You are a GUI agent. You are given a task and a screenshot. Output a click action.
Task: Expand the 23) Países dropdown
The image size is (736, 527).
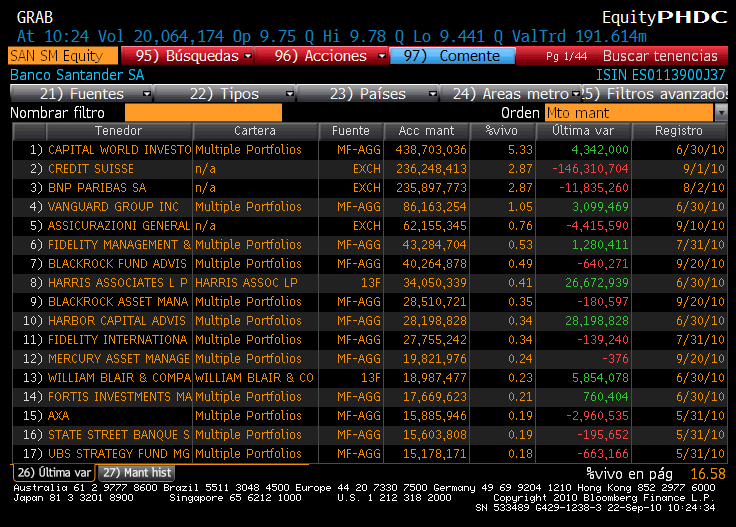coord(368,94)
